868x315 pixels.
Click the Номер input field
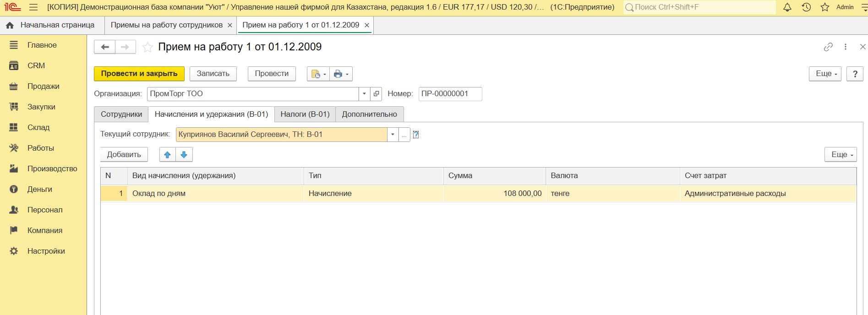pyautogui.click(x=450, y=94)
